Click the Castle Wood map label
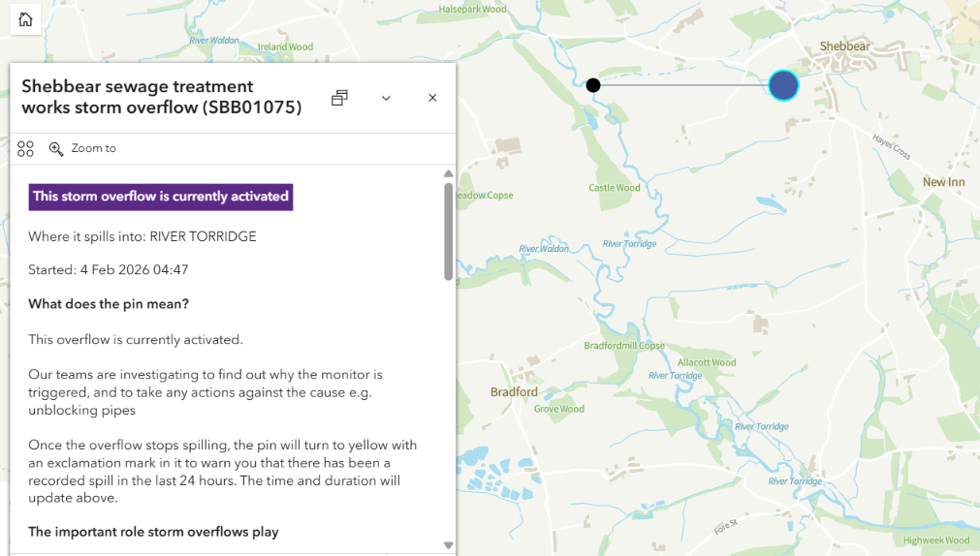Image resolution: width=980 pixels, height=556 pixels. coord(615,188)
